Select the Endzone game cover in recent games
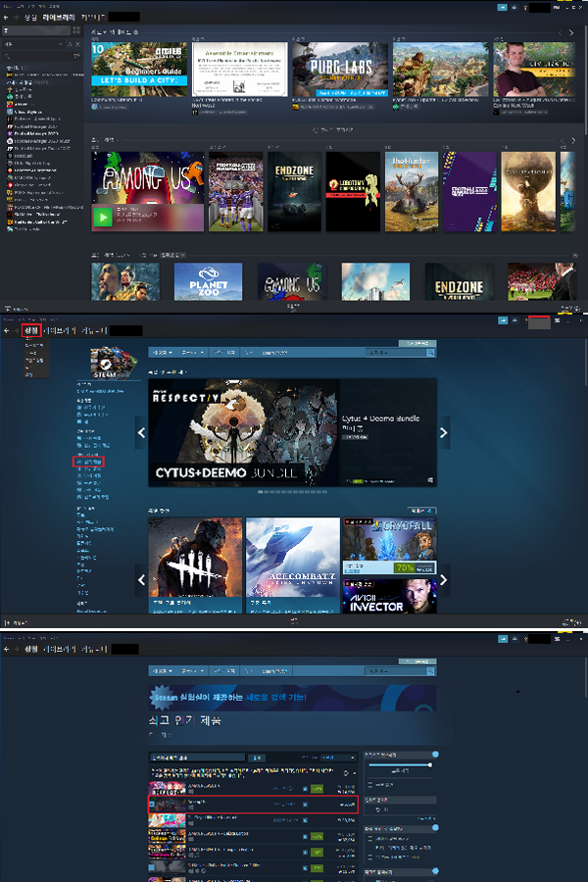This screenshot has height=882, width=588. [x=294, y=191]
